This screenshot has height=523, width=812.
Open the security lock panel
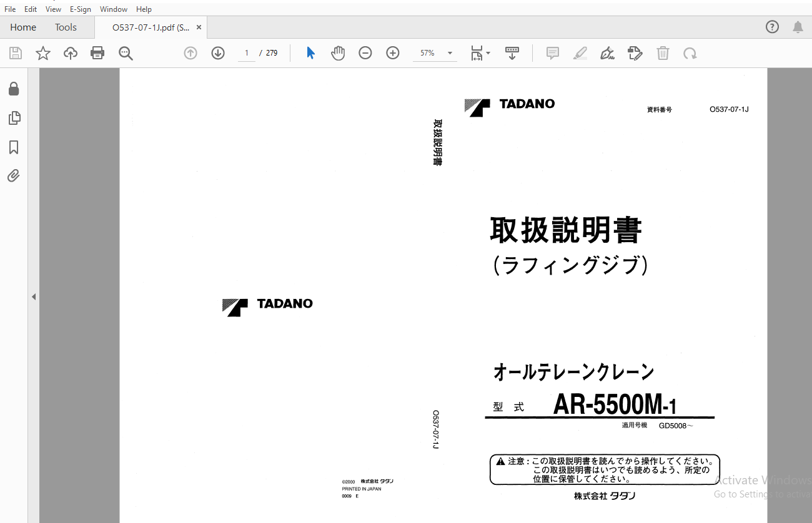(x=14, y=89)
